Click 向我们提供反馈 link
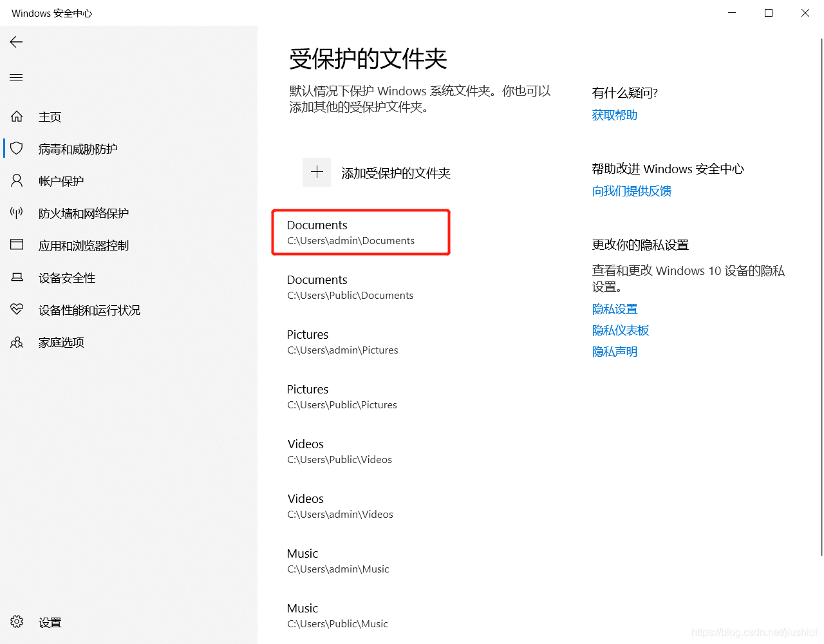The height and width of the screenshot is (644, 824). pos(632,191)
